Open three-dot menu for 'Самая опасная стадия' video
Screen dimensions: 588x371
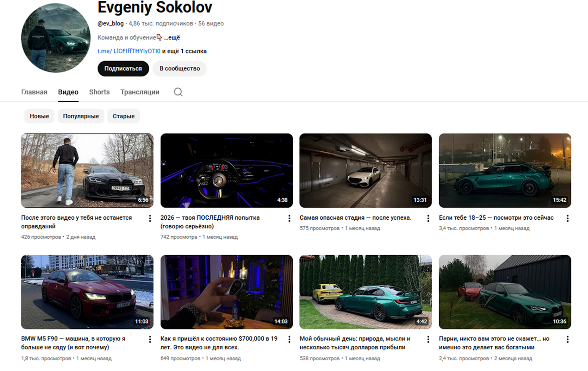pos(428,218)
